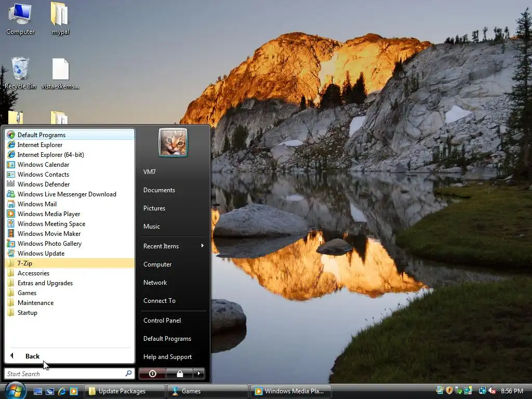Go Back to the main Start menu
Image resolution: width=532 pixels, height=399 pixels.
pyautogui.click(x=70, y=356)
